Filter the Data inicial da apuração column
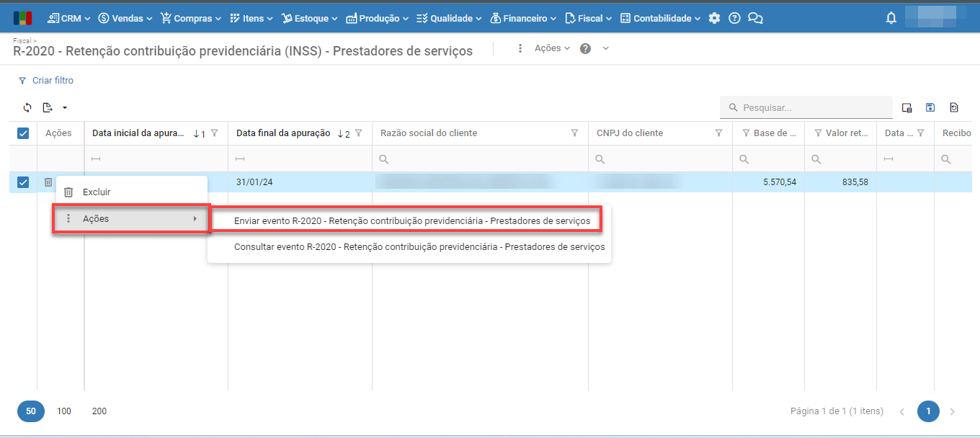 pyautogui.click(x=214, y=133)
